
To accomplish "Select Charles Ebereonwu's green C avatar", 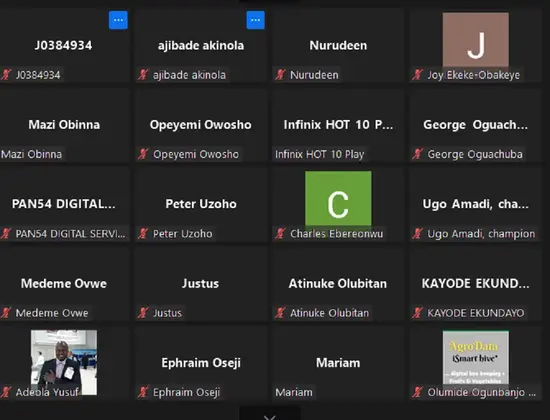I will [x=338, y=199].
